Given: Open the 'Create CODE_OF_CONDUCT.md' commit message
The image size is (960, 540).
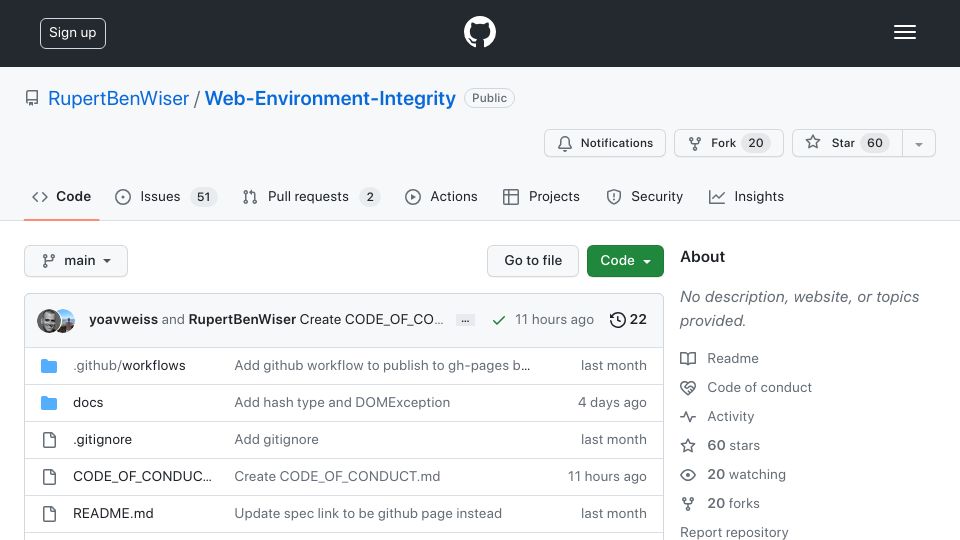Looking at the screenshot, I should pos(337,476).
